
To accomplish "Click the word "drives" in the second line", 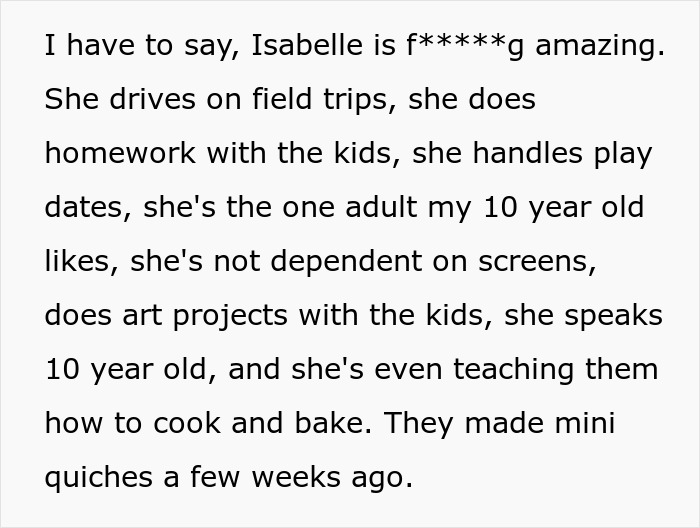I will click(141, 100).
